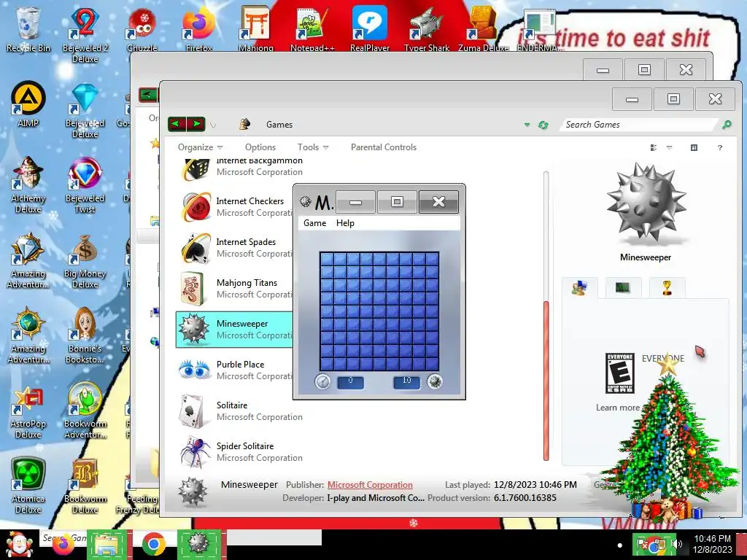Click the Microsoft Corporation publisher link

[x=370, y=485]
